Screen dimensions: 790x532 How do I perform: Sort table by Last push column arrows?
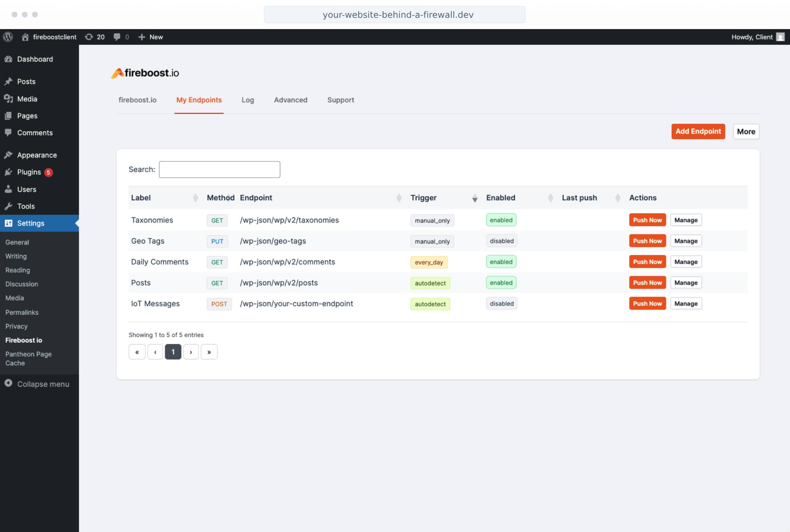point(618,198)
